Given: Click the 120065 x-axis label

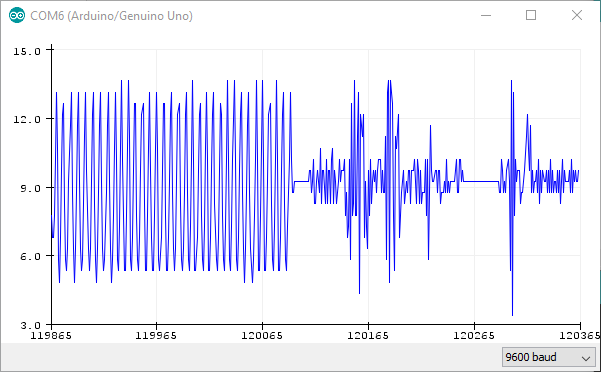Looking at the screenshot, I should 262,336.
